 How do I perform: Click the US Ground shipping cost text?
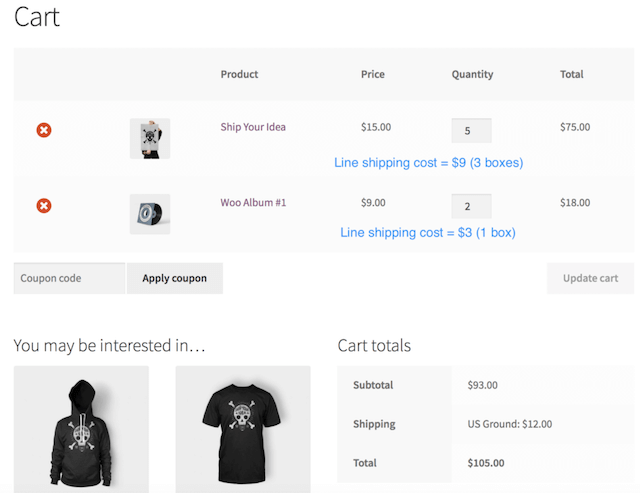509,424
